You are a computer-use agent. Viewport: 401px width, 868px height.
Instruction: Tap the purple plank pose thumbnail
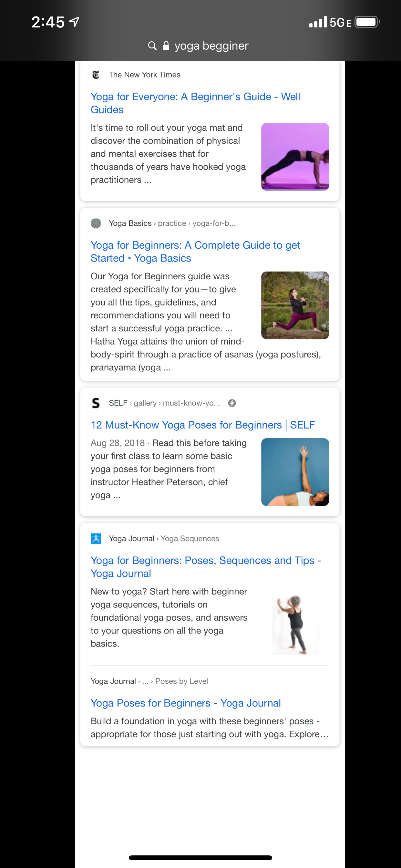(x=295, y=157)
